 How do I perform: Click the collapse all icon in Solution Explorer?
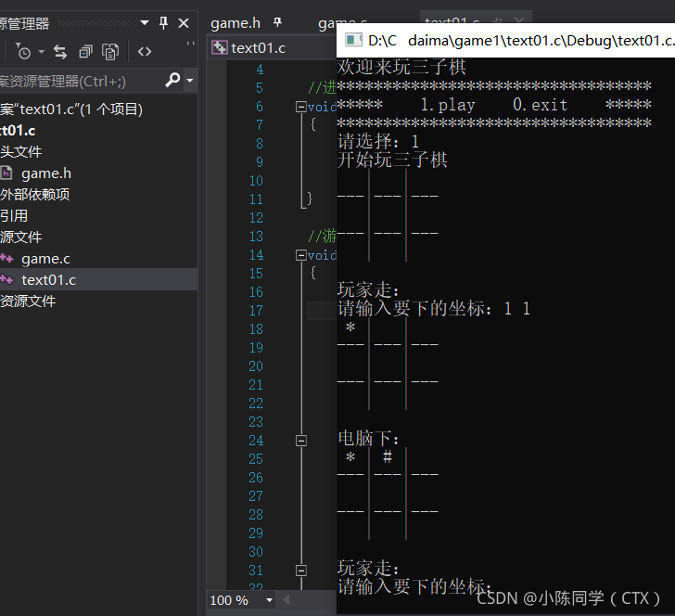tap(85, 52)
